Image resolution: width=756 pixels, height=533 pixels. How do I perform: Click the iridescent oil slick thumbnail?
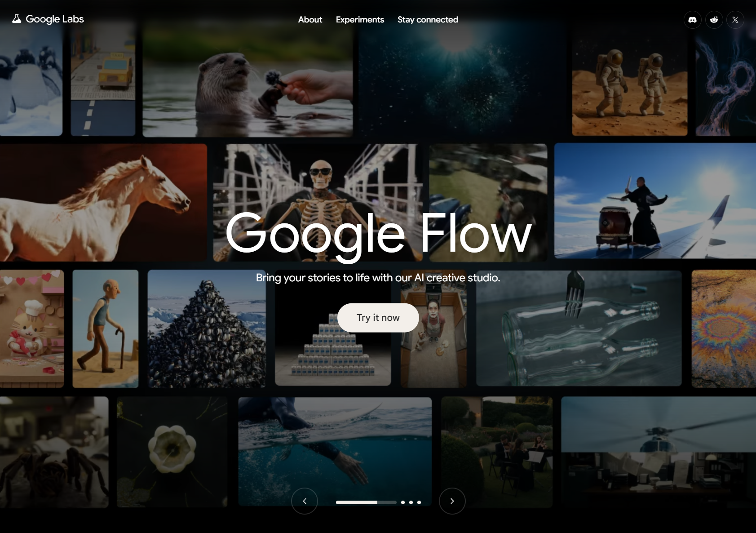pos(724,329)
